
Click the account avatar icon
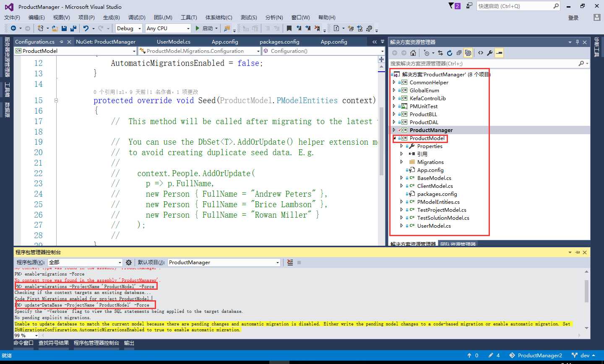(597, 17)
